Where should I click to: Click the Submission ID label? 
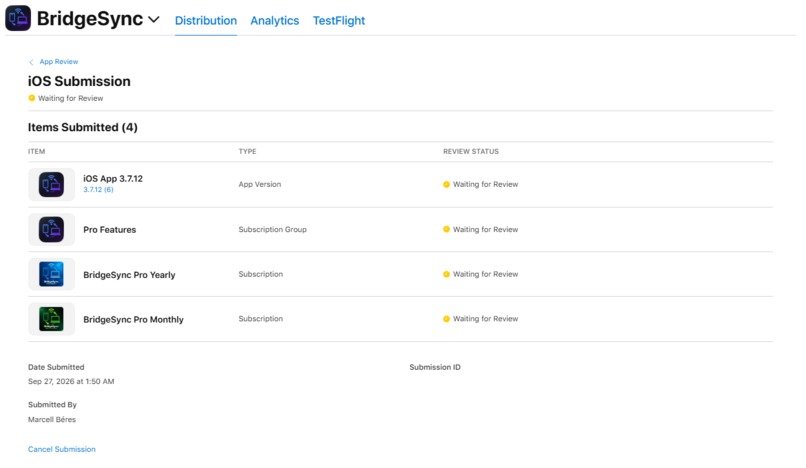(x=435, y=367)
